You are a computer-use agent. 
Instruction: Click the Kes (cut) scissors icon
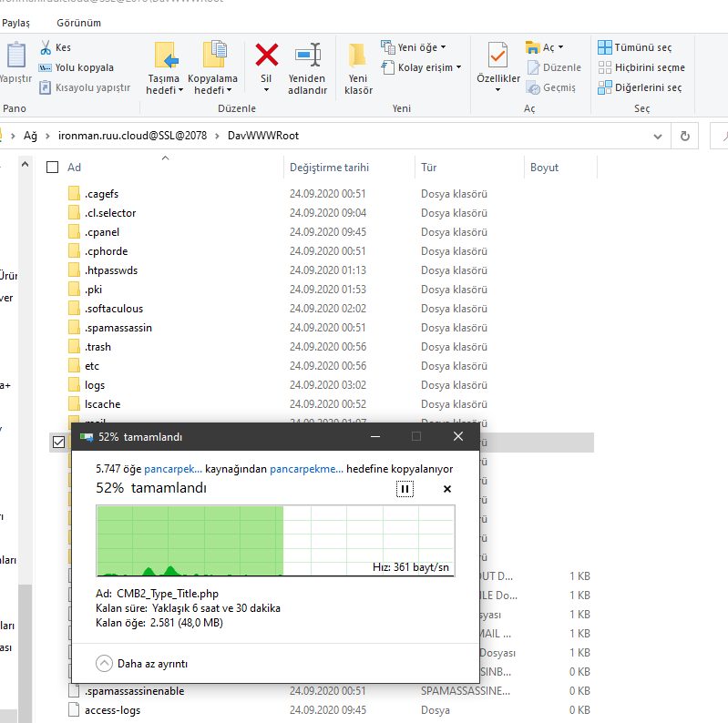point(46,47)
